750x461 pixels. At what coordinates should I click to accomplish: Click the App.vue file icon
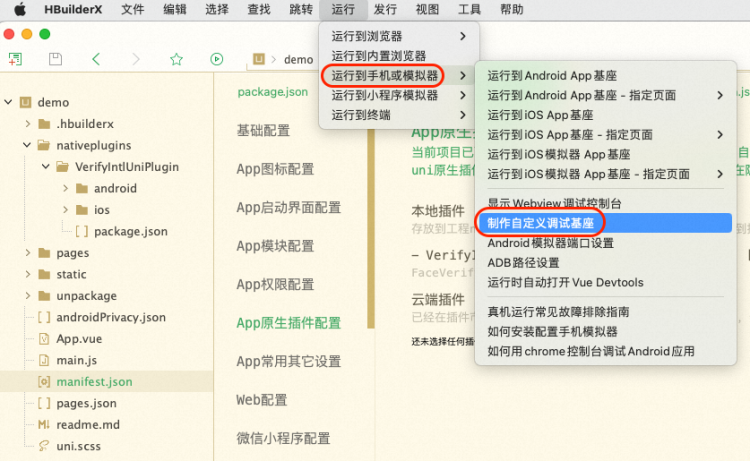pyautogui.click(x=44, y=339)
